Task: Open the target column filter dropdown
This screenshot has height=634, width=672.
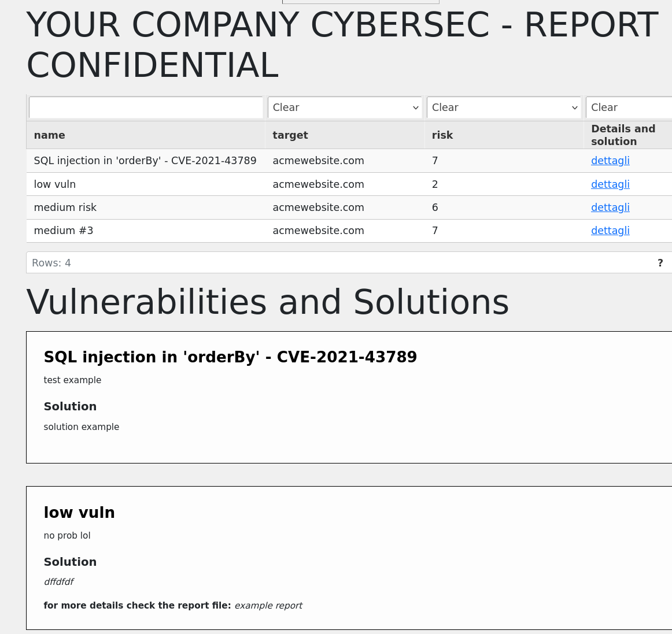Action: [345, 107]
